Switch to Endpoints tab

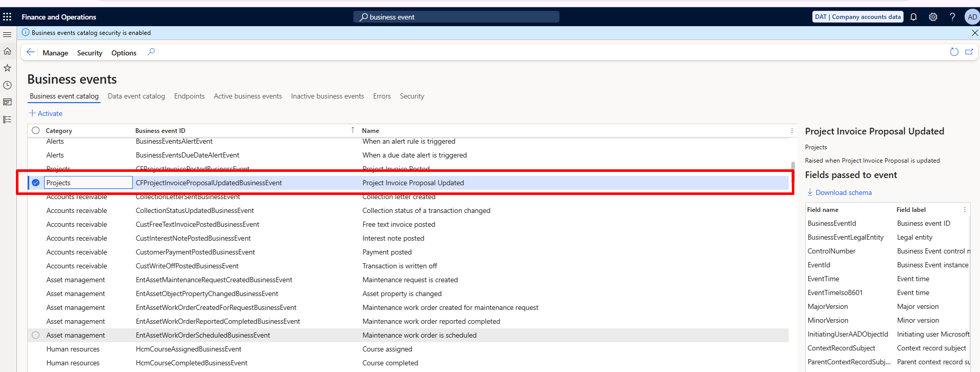coord(189,96)
